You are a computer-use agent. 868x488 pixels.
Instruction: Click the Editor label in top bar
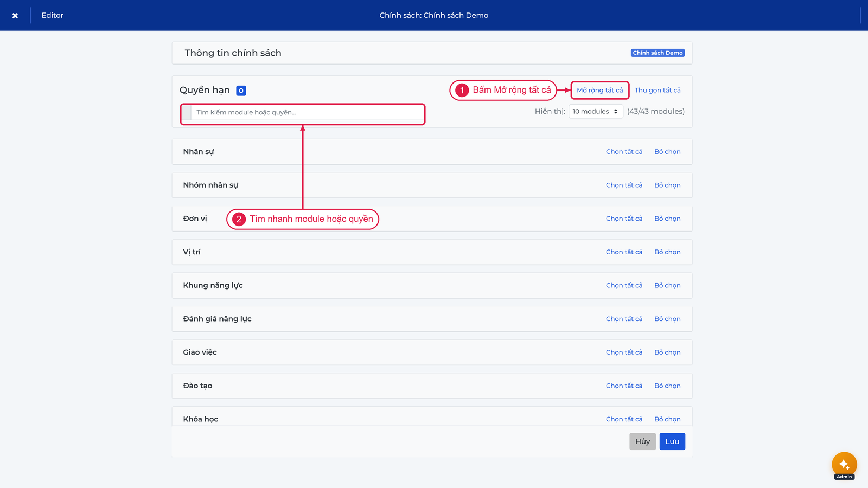click(53, 16)
